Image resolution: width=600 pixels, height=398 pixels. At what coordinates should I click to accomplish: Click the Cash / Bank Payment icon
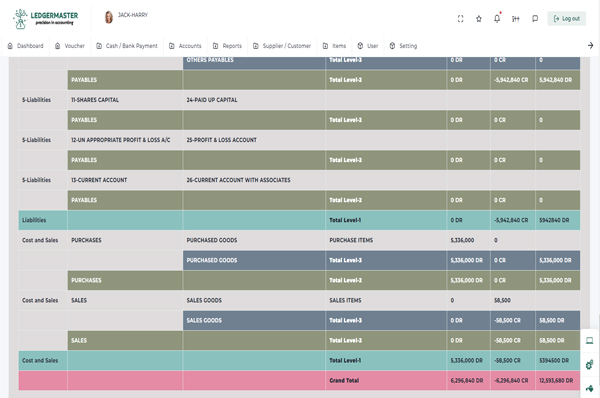99,46
